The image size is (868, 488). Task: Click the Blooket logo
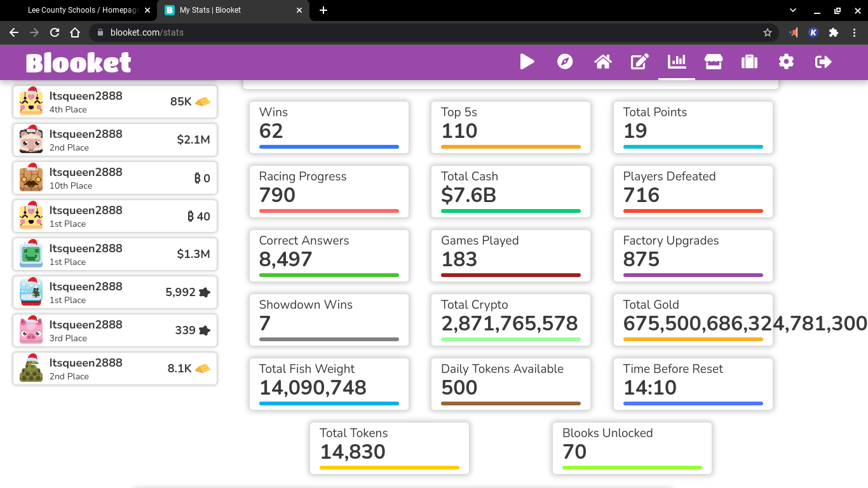tap(79, 62)
